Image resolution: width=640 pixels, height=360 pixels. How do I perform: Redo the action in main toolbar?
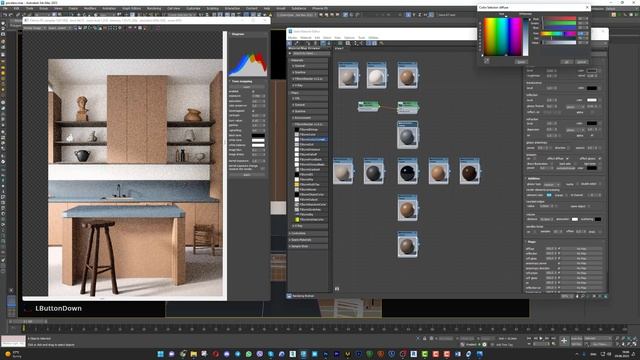click(11, 15)
